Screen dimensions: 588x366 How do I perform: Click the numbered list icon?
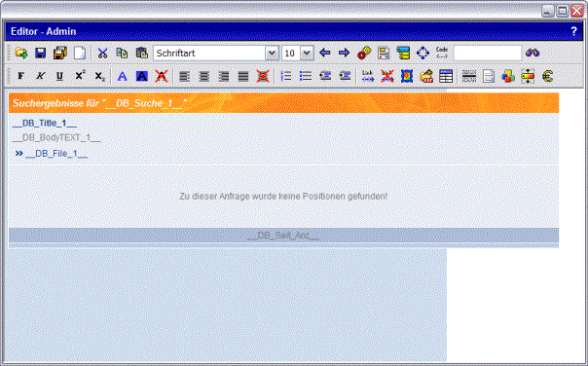tap(286, 77)
